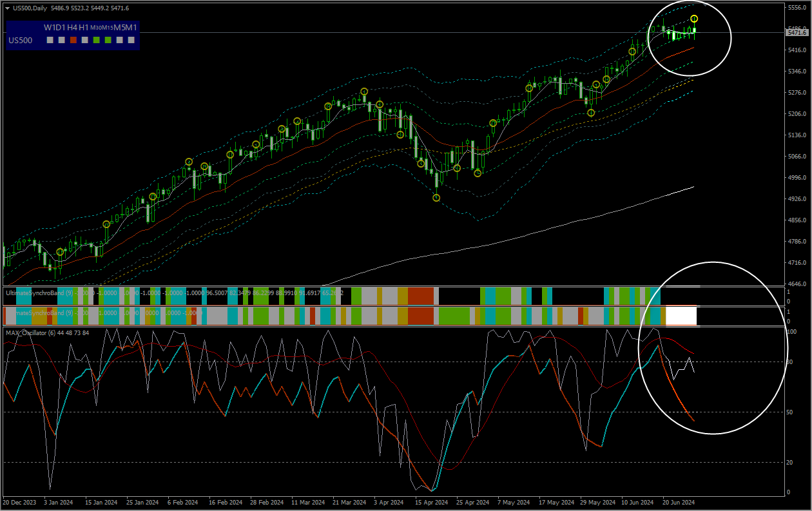Viewport: 812px width, 511px height.
Task: Select the upper UltimateSynchroBand (9) indicator label
Action: [x=40, y=293]
